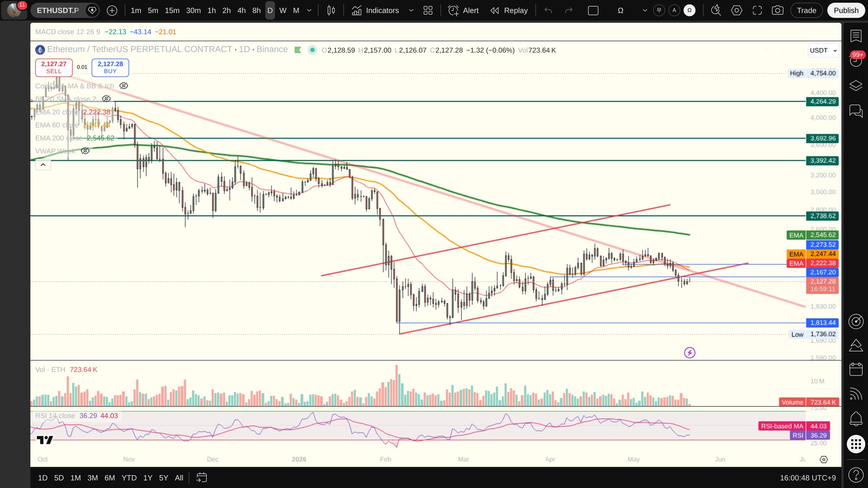Click the blue BUY 2,127.28 button

click(110, 67)
